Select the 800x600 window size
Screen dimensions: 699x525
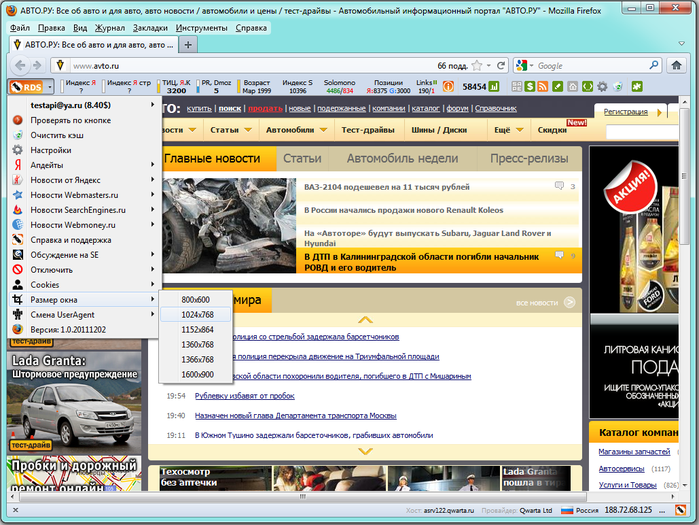coord(195,299)
